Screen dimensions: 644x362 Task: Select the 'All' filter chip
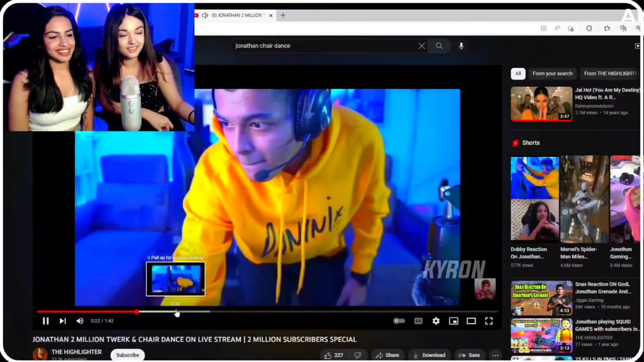pos(518,73)
